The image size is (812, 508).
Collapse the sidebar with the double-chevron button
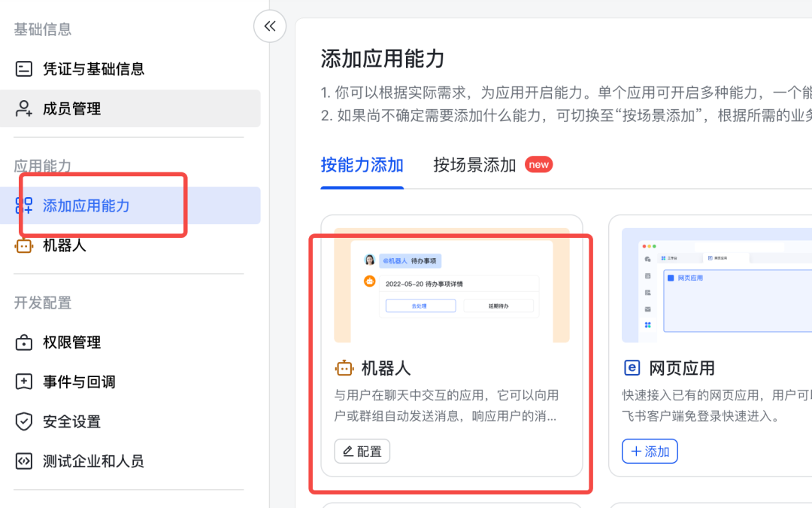click(270, 26)
